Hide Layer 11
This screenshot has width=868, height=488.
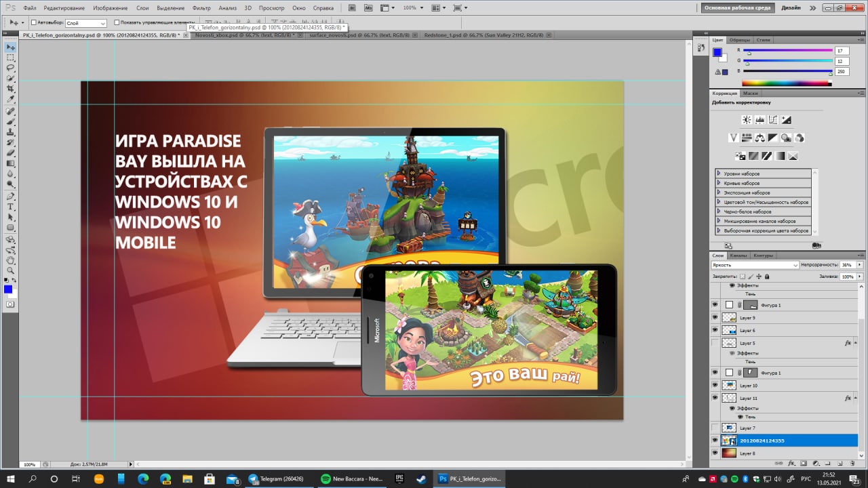(715, 398)
